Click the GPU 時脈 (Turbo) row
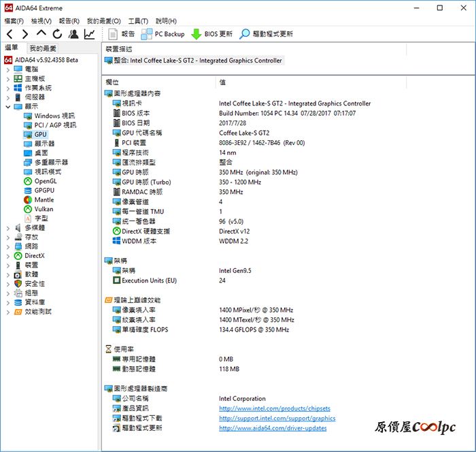This screenshot has width=476, height=452. coord(187,182)
